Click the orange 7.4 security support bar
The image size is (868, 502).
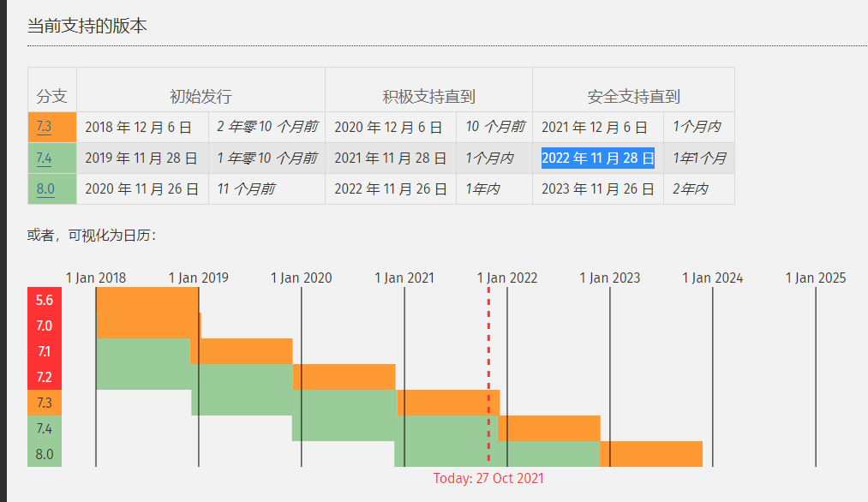click(x=549, y=428)
